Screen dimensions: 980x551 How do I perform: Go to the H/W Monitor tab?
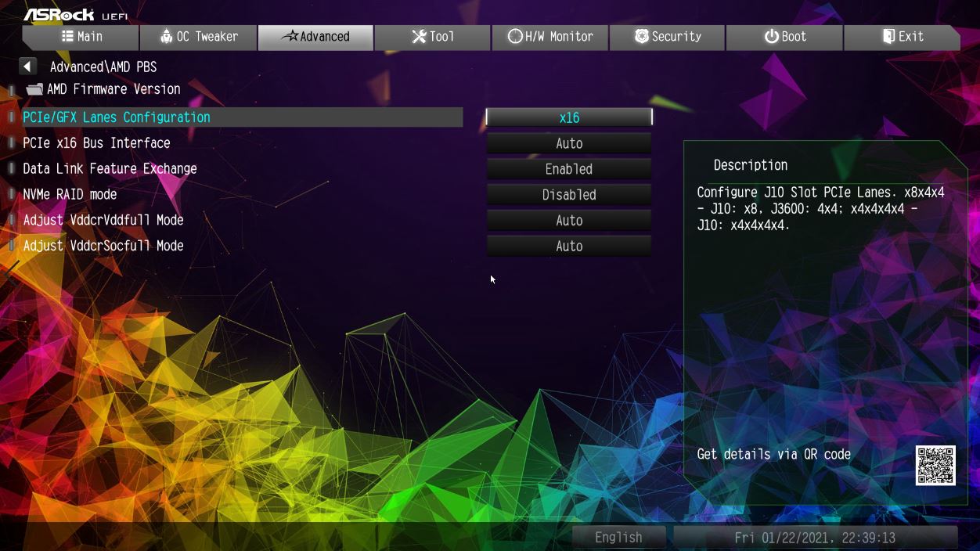[550, 37]
